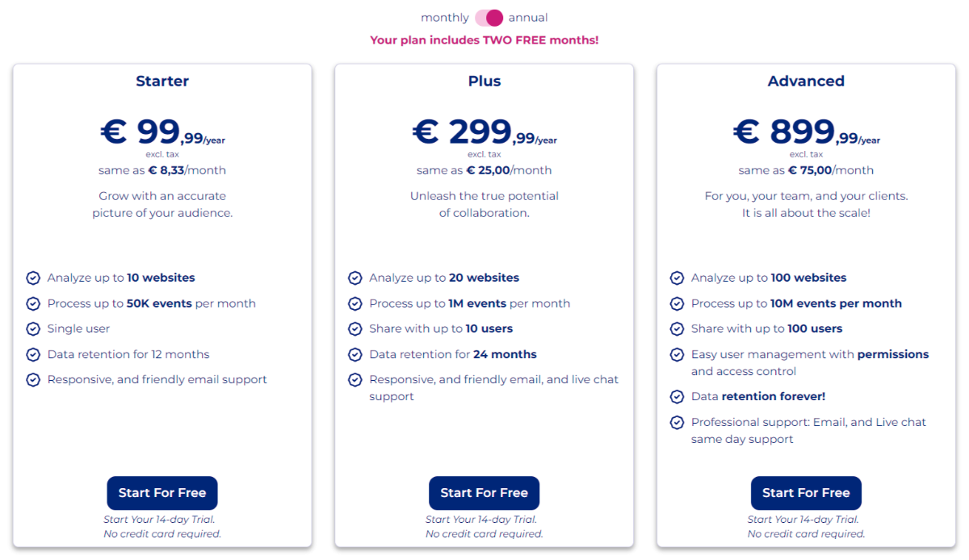Click the check icon beside 20 websites

(x=355, y=278)
